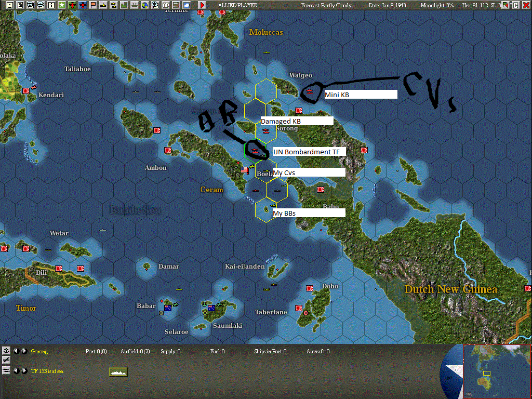Click the 'Taliaboe' island label
Image resolution: width=532 pixels, height=399 pixels.
[x=77, y=69]
